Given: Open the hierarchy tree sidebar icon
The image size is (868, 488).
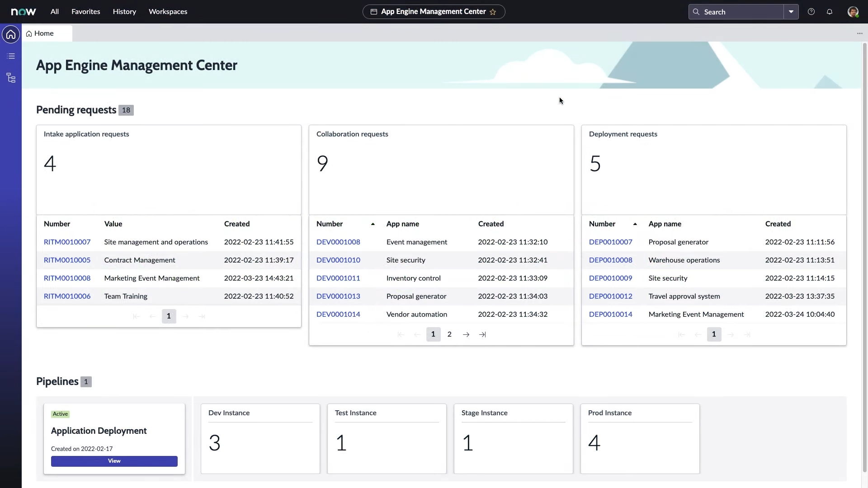Looking at the screenshot, I should pos(11,78).
